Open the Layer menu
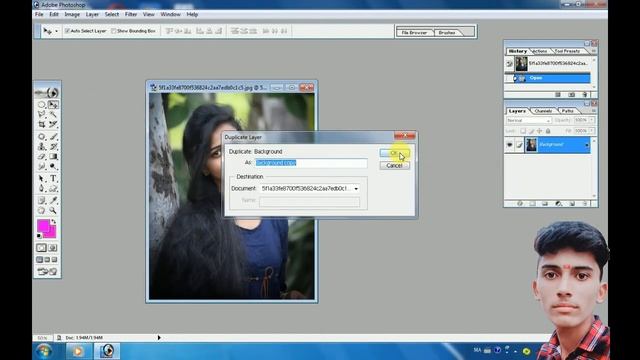640x360 pixels. pyautogui.click(x=92, y=14)
